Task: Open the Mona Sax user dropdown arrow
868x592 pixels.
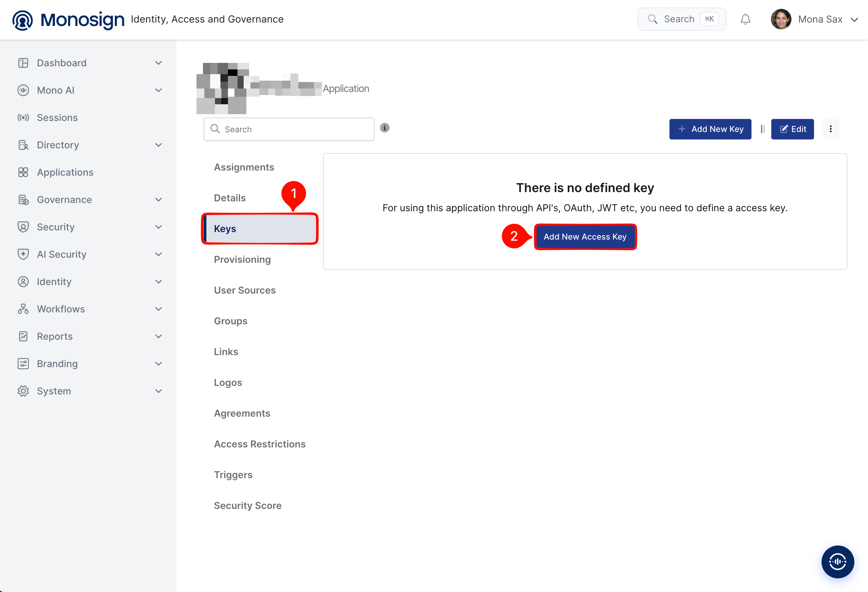Action: 854,19
